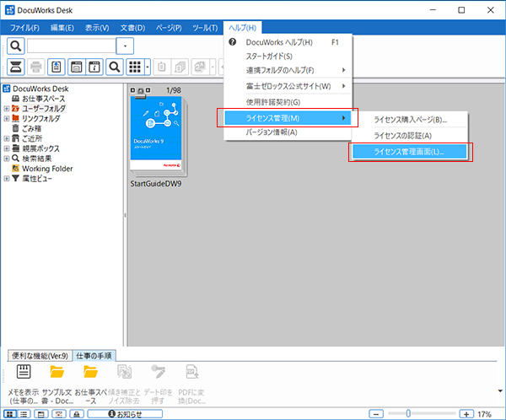
Task: Click the scanner import toolbar icon
Action: click(16, 67)
